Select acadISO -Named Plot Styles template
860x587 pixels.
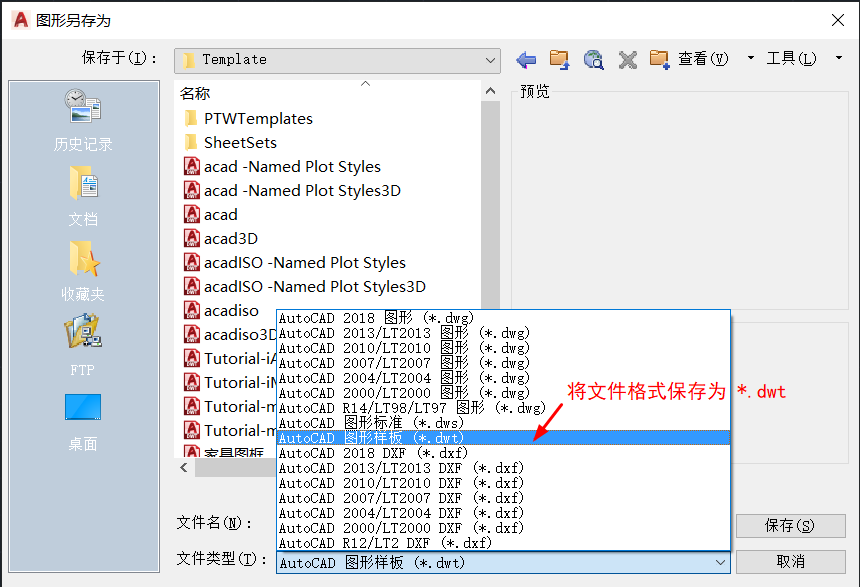click(295, 263)
